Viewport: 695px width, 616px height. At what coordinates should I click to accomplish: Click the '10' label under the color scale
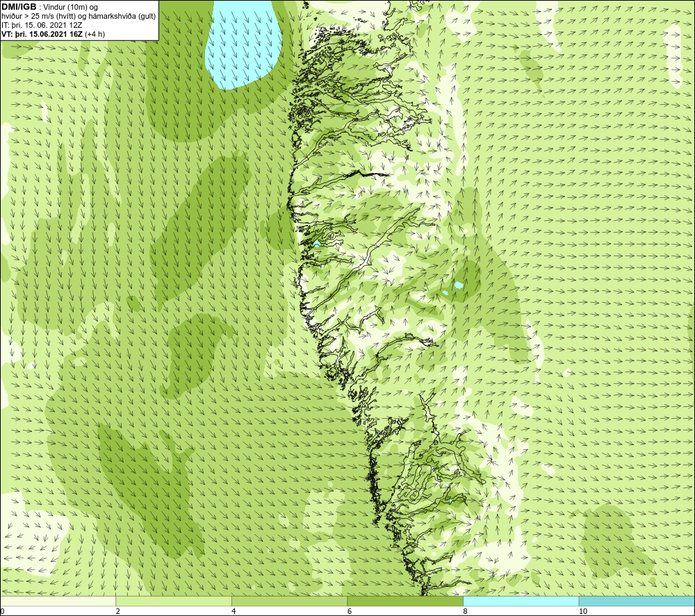click(583, 611)
